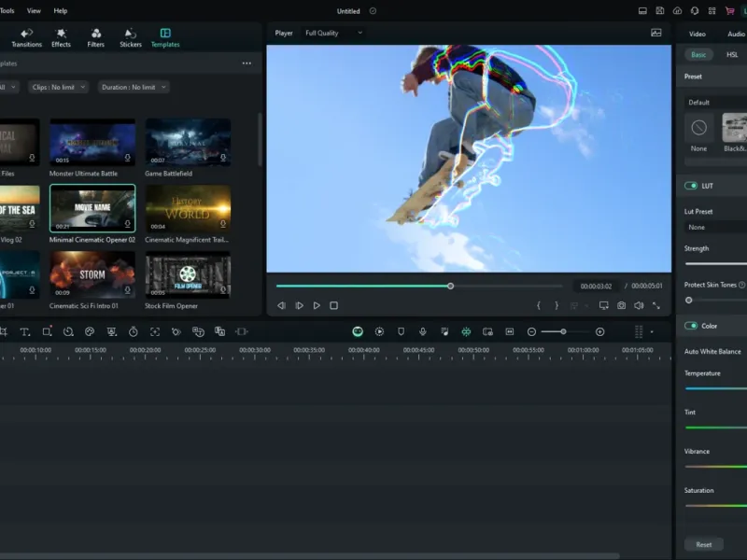Click the Protect Skin Tones slider handle
This screenshot has height=560, width=747.
pos(689,300)
